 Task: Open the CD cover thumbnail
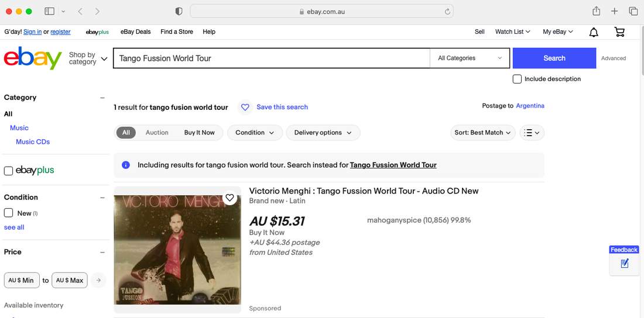177,250
